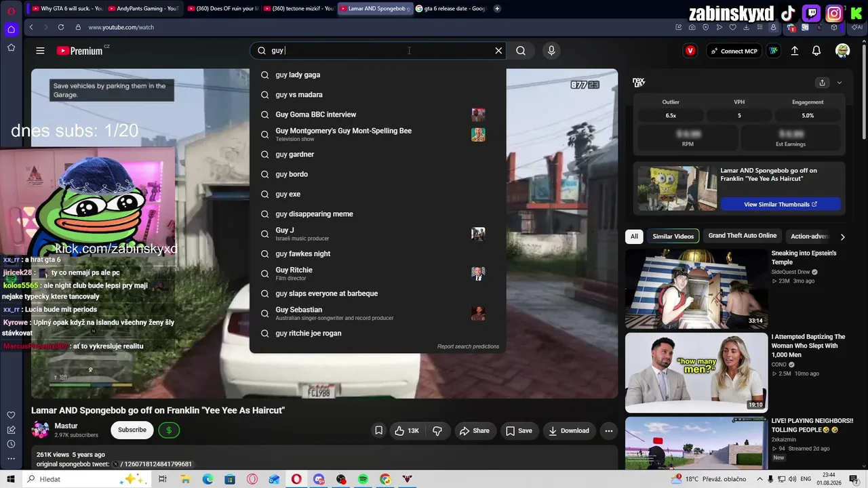Image resolution: width=868 pixels, height=488 pixels.
Task: Open the Opera sidebar three-dot menu
Action: coord(11,459)
